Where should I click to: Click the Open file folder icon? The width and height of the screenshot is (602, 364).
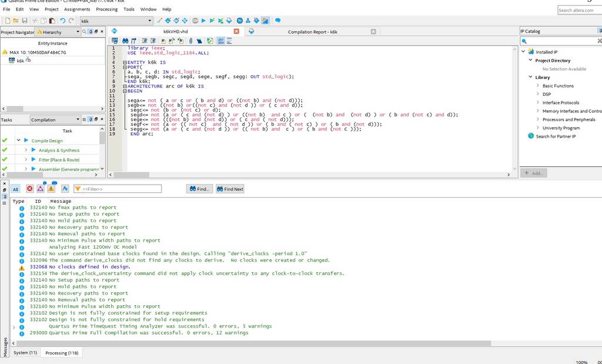[x=16, y=21]
